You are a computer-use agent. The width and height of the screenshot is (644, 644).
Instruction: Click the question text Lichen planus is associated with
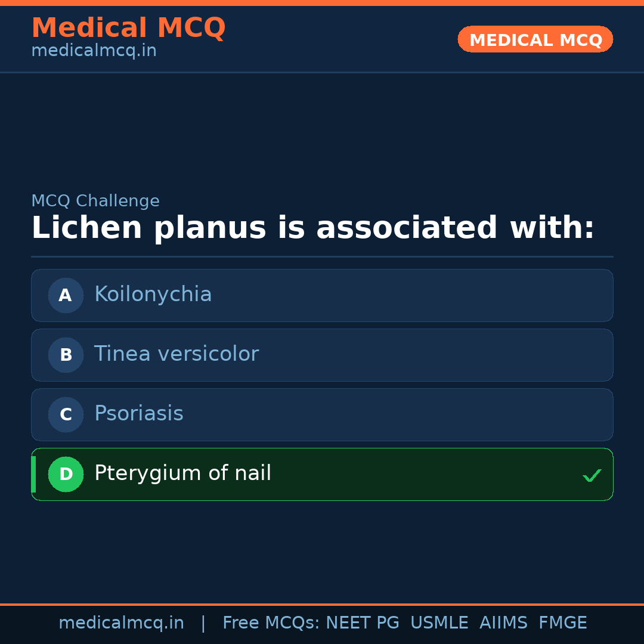point(313,227)
